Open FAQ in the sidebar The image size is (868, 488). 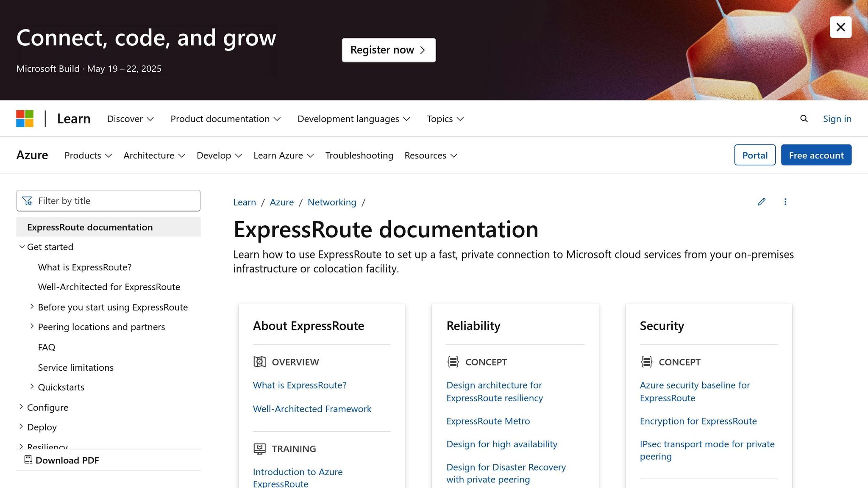click(47, 347)
